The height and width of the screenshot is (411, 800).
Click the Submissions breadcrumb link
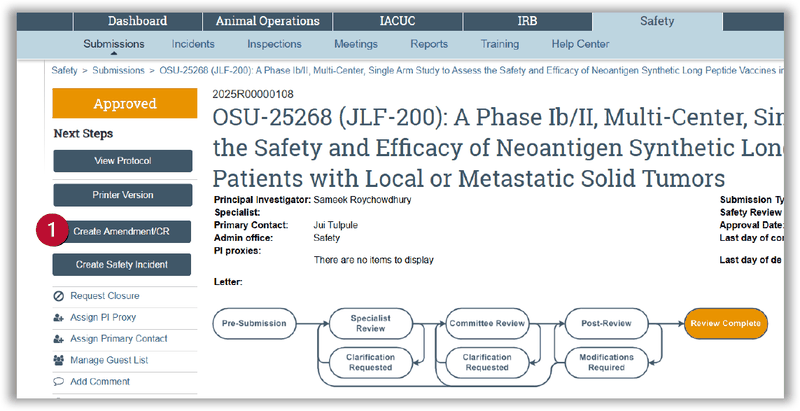point(118,71)
